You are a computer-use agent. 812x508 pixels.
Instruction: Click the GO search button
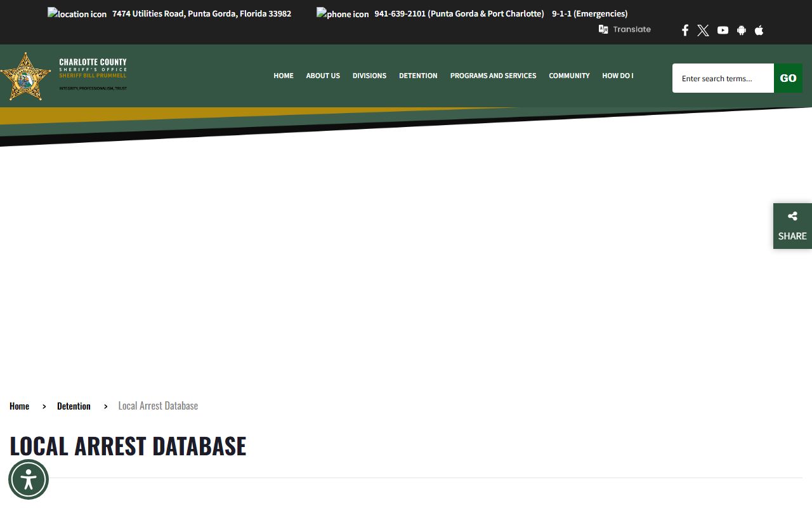pos(788,78)
